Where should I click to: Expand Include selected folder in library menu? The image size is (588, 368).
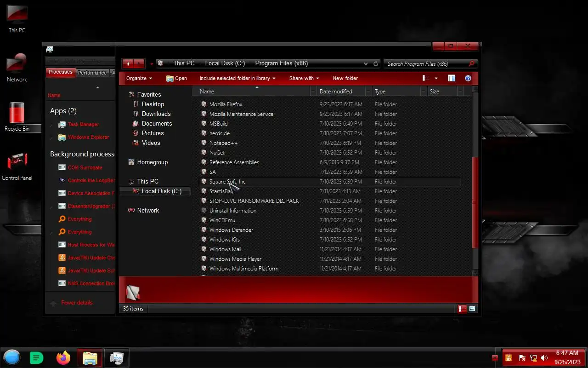pyautogui.click(x=237, y=78)
